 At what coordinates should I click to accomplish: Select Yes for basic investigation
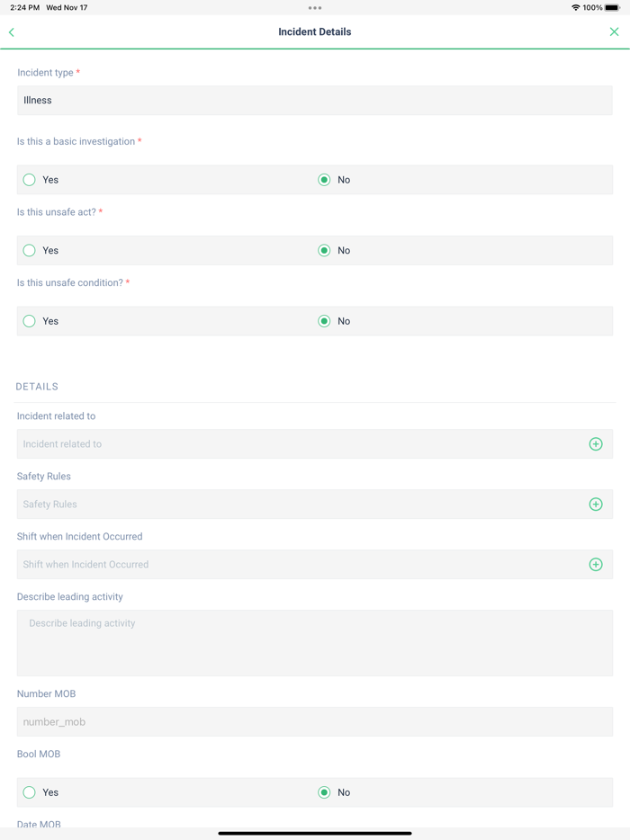(30, 180)
